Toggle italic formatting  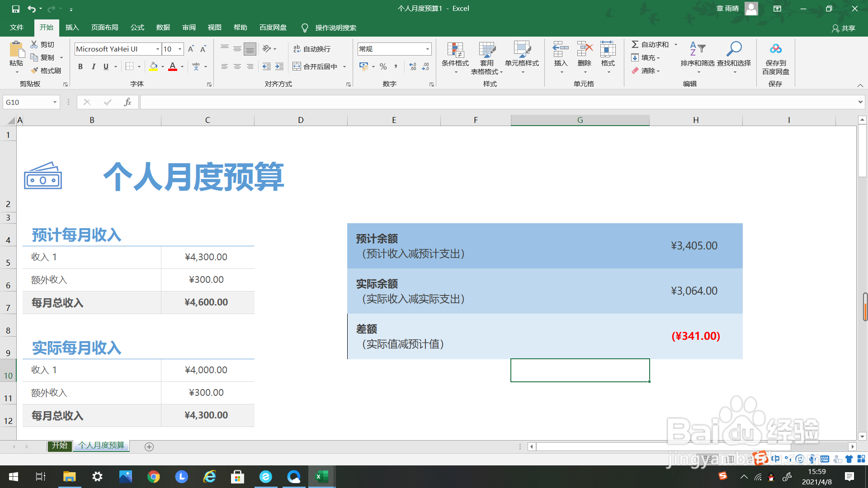tap(93, 66)
